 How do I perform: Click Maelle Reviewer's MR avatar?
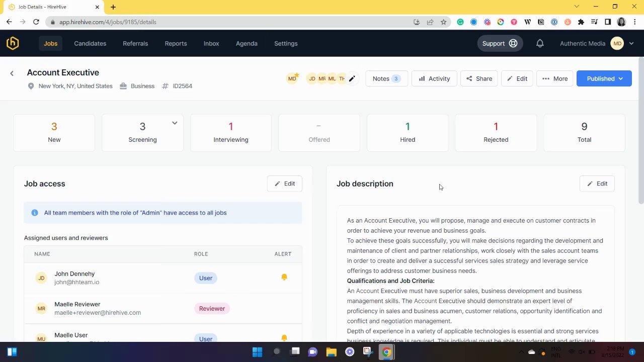[41, 308]
